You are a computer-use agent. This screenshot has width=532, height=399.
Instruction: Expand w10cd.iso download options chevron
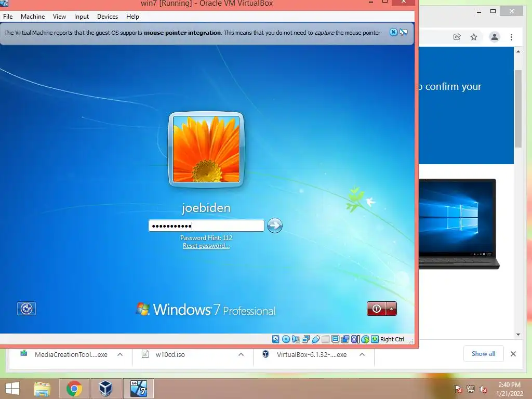pyautogui.click(x=241, y=354)
